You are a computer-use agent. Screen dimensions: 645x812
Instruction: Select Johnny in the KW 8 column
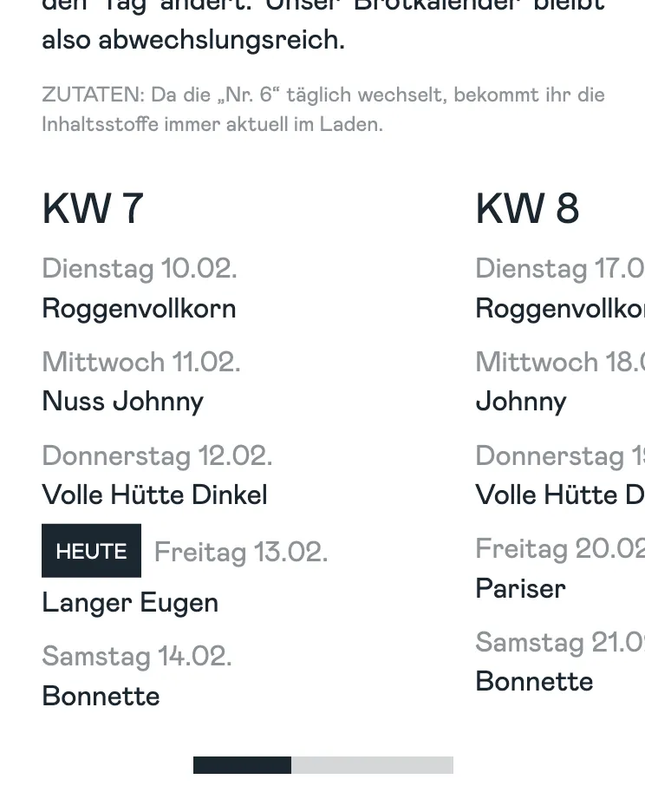[x=520, y=402]
